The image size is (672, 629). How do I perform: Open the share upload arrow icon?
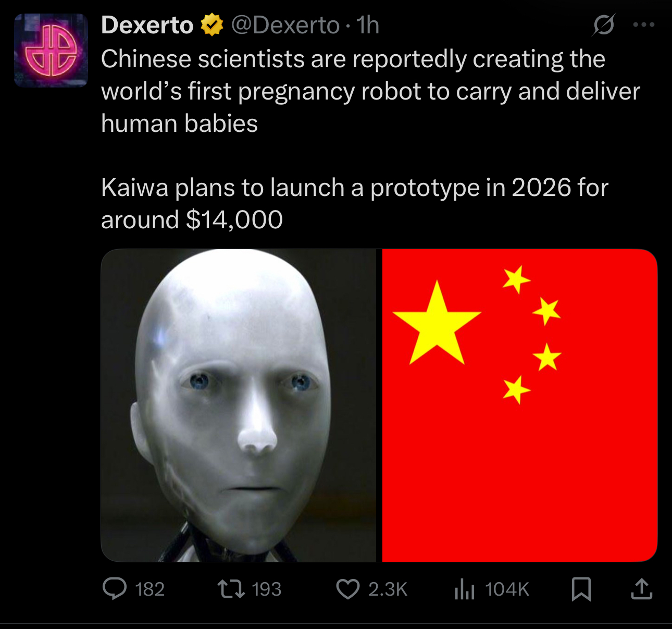click(642, 589)
